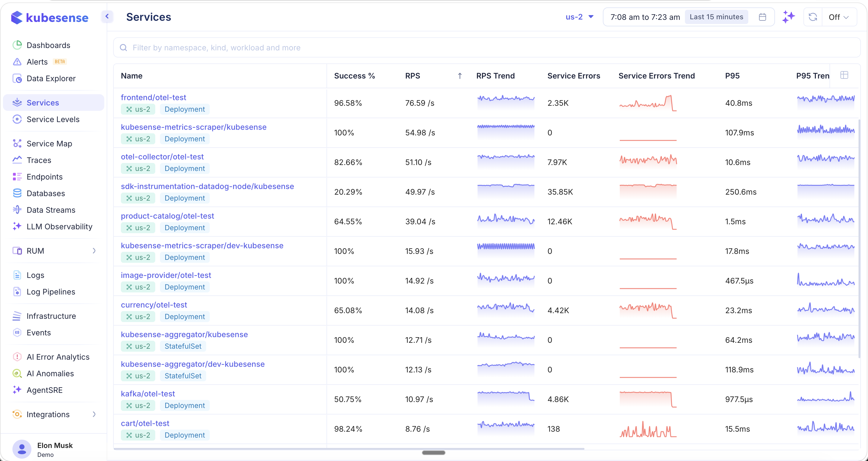Open the frontend/otel-test service
The width and height of the screenshot is (868, 461).
(154, 97)
